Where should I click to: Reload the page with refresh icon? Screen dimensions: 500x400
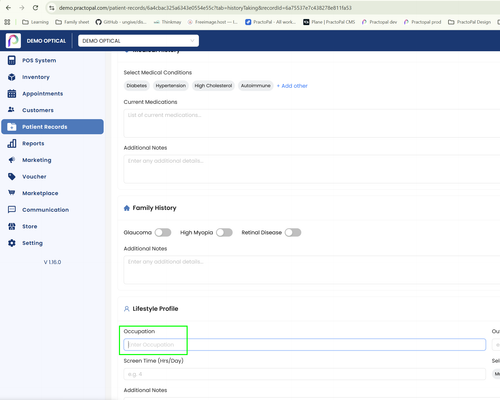(x=35, y=8)
